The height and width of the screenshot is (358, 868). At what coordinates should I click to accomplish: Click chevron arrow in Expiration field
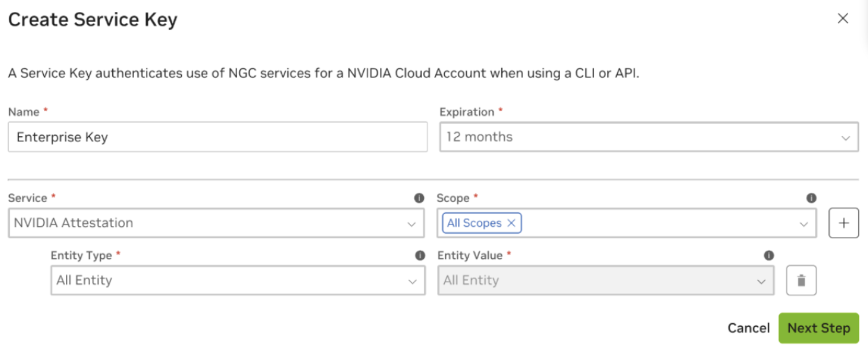tap(845, 138)
